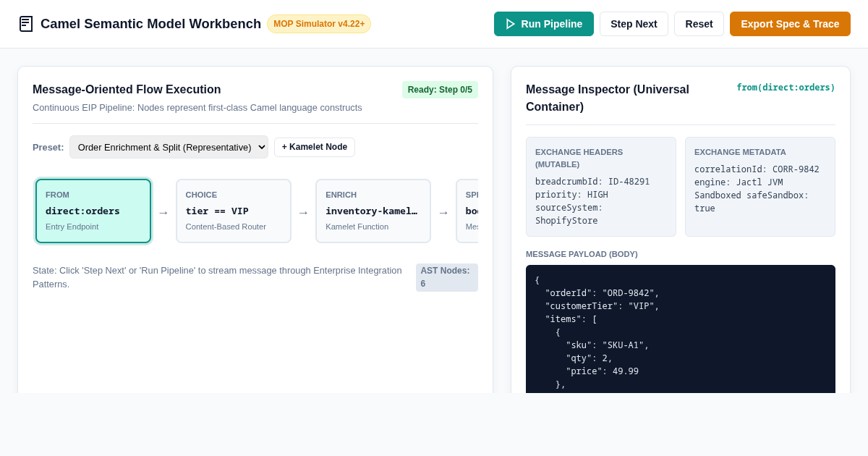Click from(direct:orders) label in inspector
The height and width of the screenshot is (456, 868).
[x=786, y=88]
